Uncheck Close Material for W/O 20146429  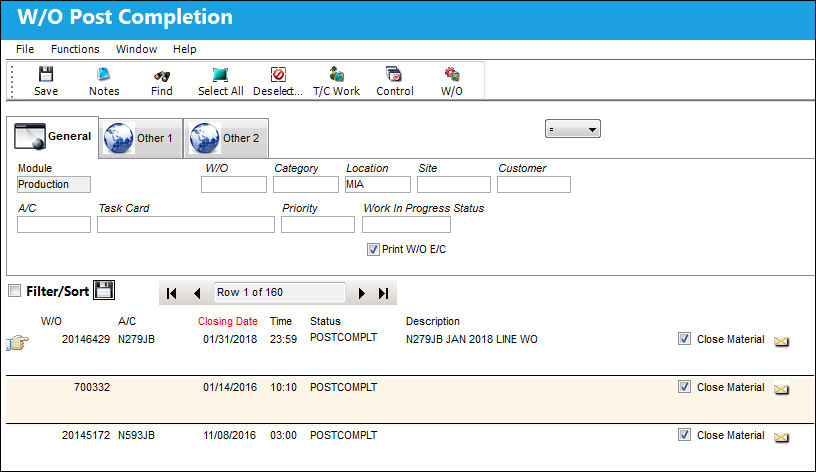click(x=684, y=339)
